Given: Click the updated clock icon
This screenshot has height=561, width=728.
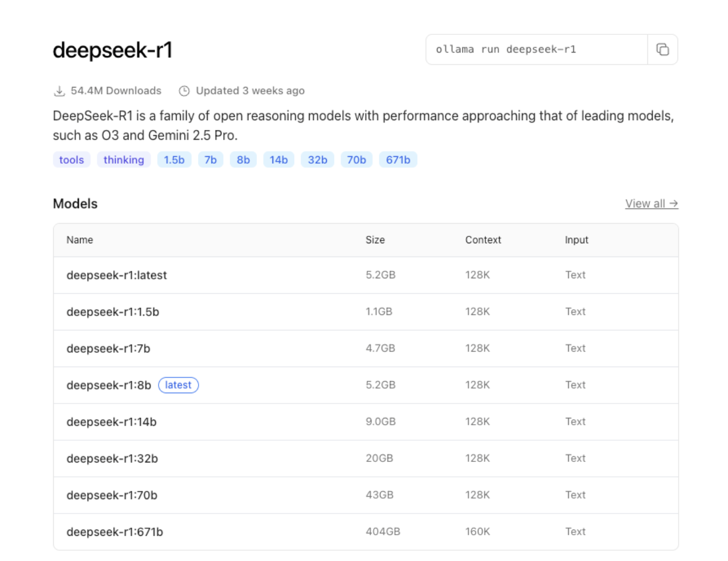Looking at the screenshot, I should [184, 91].
